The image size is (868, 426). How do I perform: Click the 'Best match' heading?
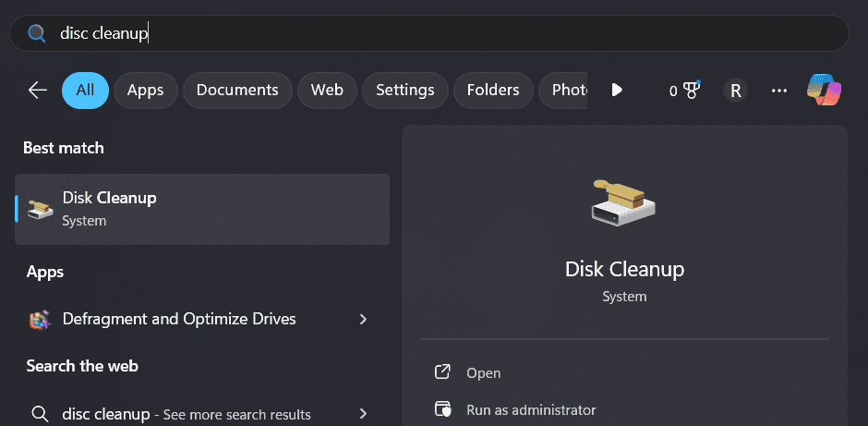click(64, 148)
